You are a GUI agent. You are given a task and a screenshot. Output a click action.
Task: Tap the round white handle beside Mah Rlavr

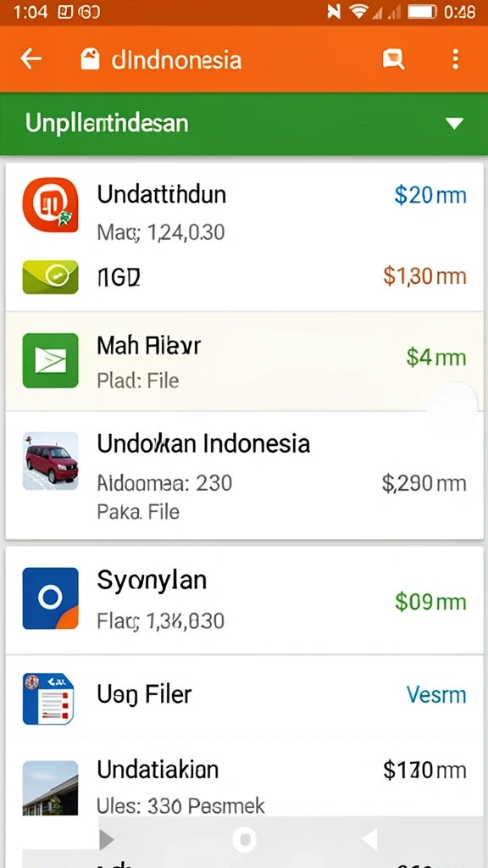tap(452, 408)
